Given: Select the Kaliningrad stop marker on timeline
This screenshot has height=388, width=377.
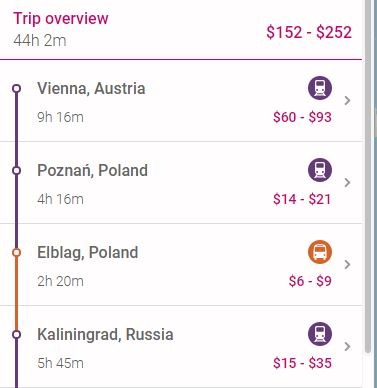Looking at the screenshot, I should click(16, 334).
